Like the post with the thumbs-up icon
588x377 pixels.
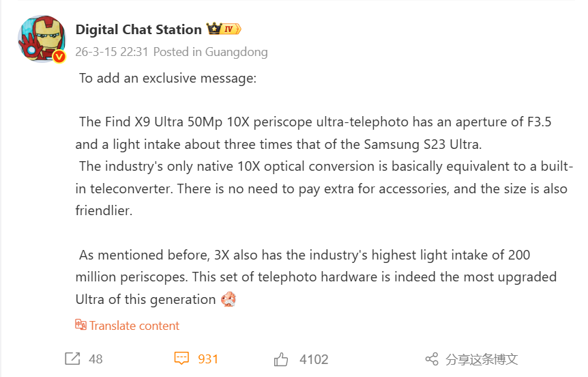(x=281, y=359)
